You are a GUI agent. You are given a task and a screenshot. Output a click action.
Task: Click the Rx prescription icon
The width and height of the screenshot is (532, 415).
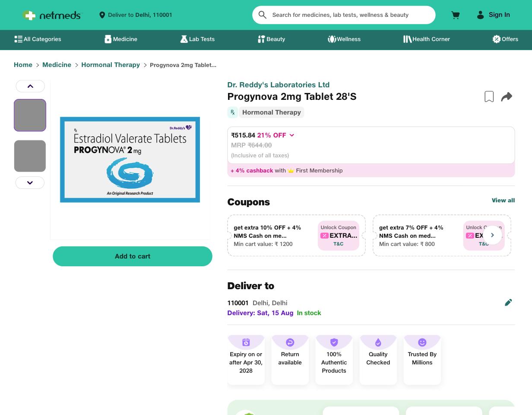point(232,112)
